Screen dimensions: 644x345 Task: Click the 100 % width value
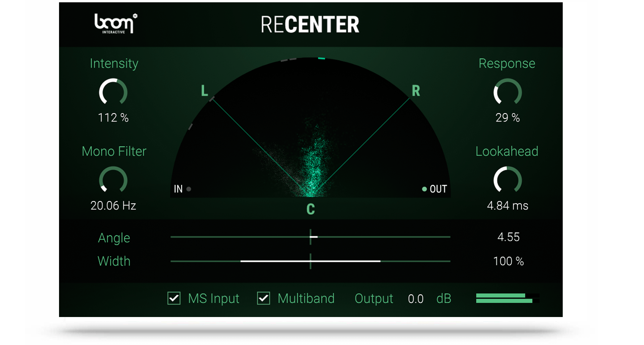[508, 261]
